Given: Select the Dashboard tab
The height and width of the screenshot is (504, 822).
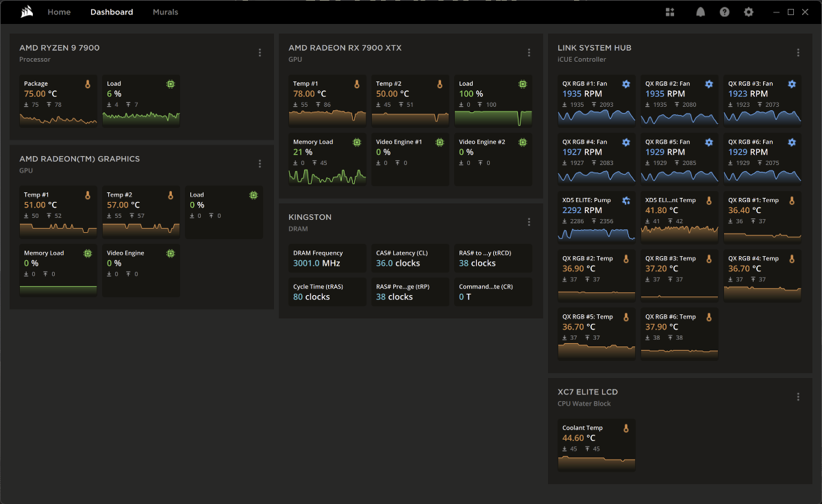Looking at the screenshot, I should point(112,12).
